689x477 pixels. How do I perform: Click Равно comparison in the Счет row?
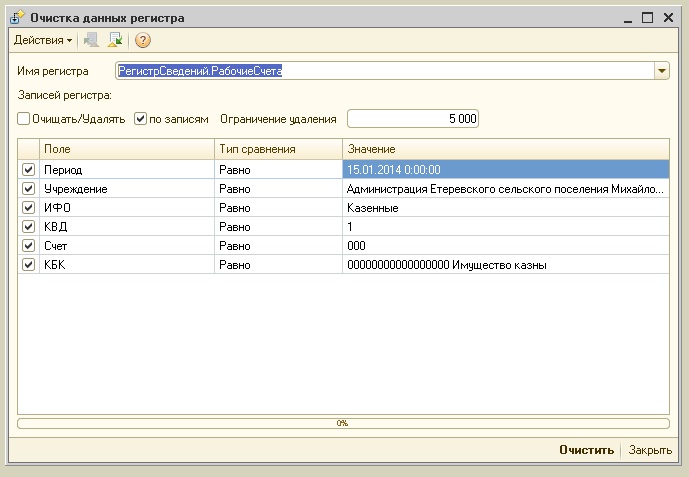point(279,246)
